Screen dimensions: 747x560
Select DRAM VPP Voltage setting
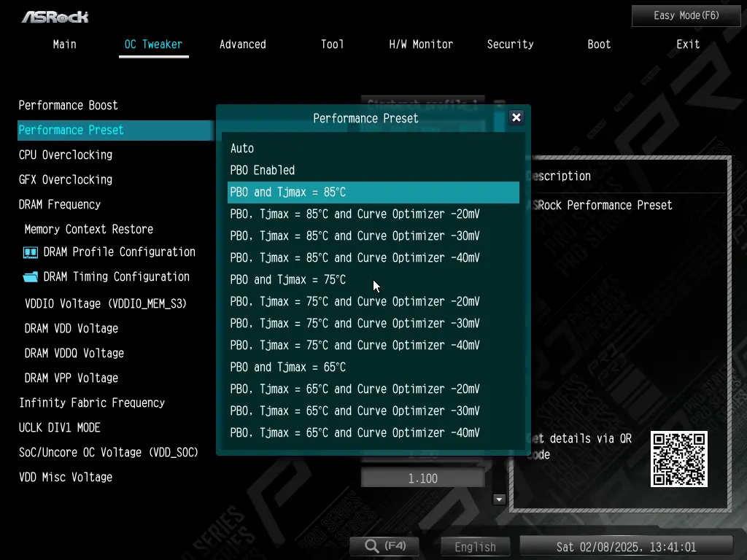[71, 378]
